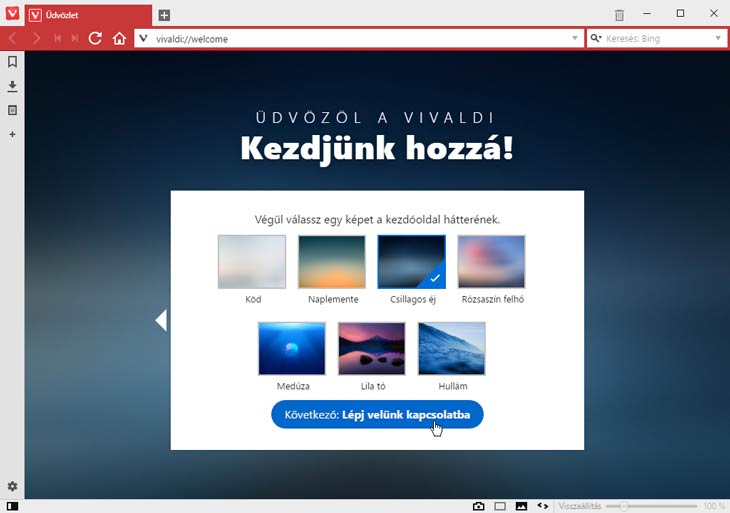
Task: Click the search engine magnifier icon
Action: coord(595,38)
